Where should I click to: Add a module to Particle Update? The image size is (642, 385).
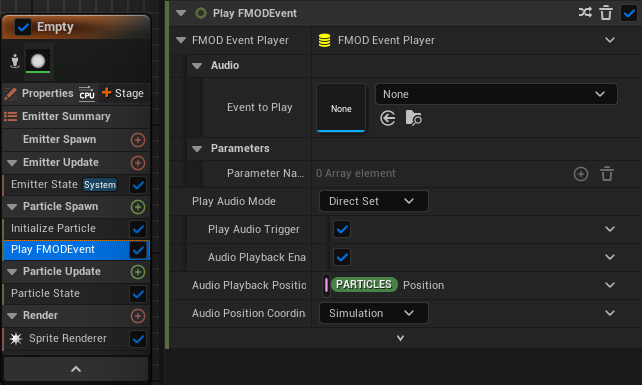(138, 272)
